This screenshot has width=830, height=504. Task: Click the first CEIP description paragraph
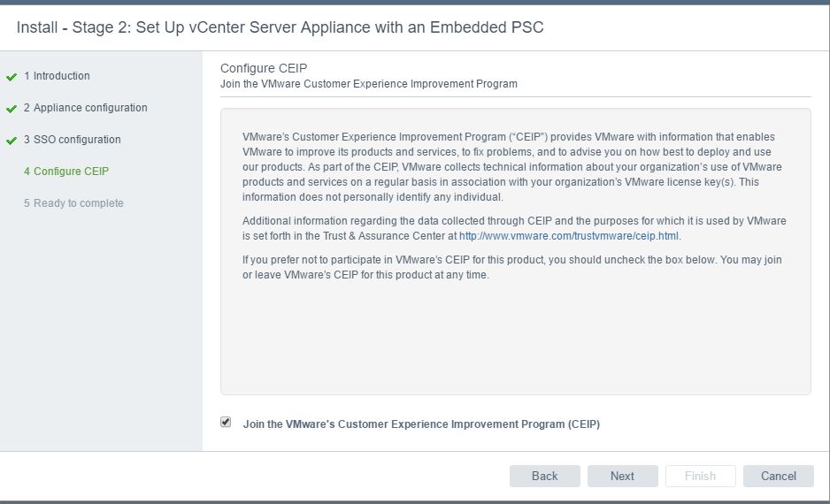(512, 166)
